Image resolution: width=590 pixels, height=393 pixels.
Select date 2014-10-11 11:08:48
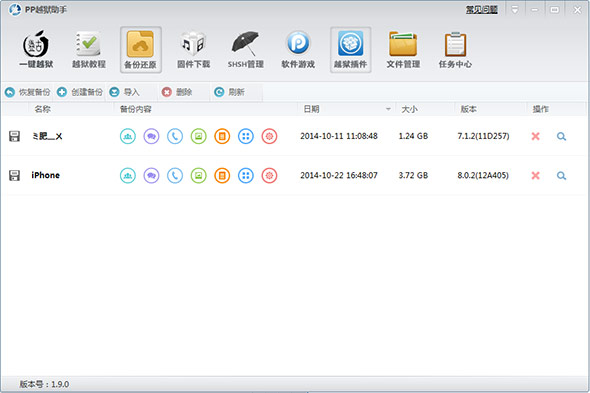coord(339,136)
